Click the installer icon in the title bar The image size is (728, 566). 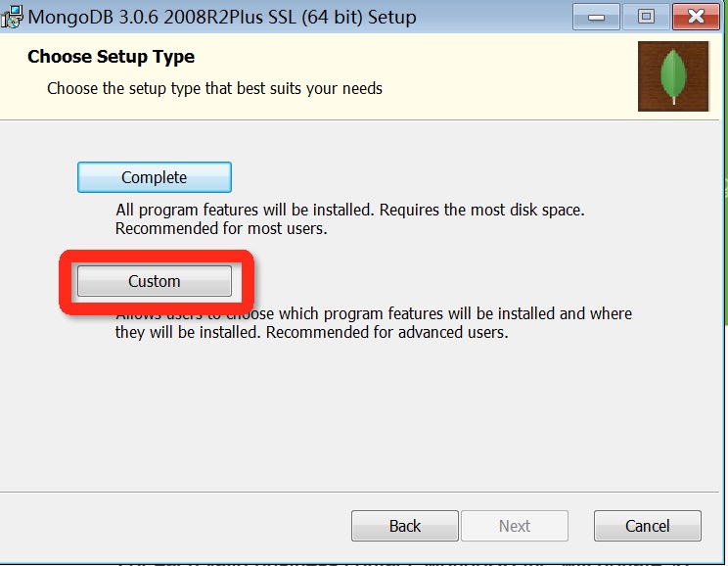(12, 18)
